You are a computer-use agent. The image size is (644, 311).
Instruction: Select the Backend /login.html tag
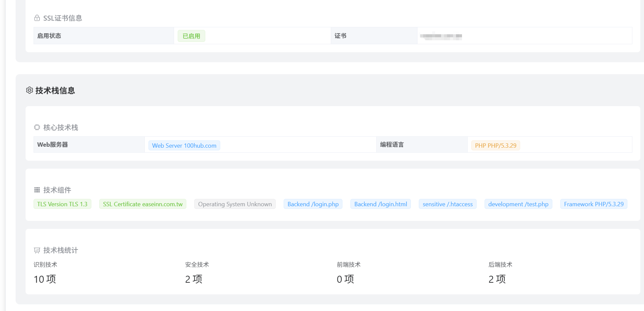click(380, 204)
